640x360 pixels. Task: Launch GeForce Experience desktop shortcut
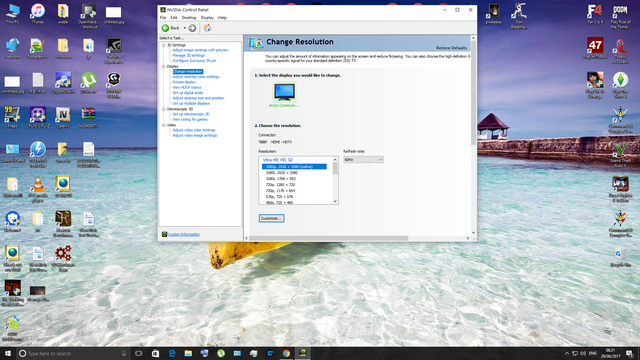point(113,51)
